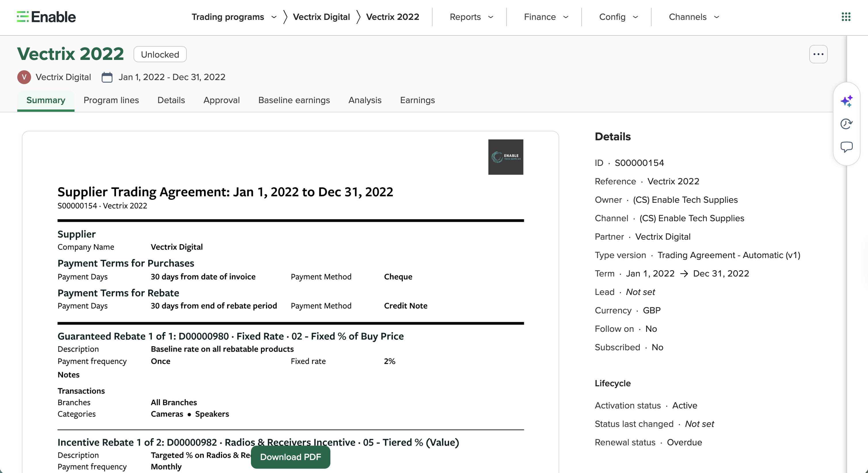Open the comments speech bubble icon
This screenshot has height=473, width=868.
846,147
